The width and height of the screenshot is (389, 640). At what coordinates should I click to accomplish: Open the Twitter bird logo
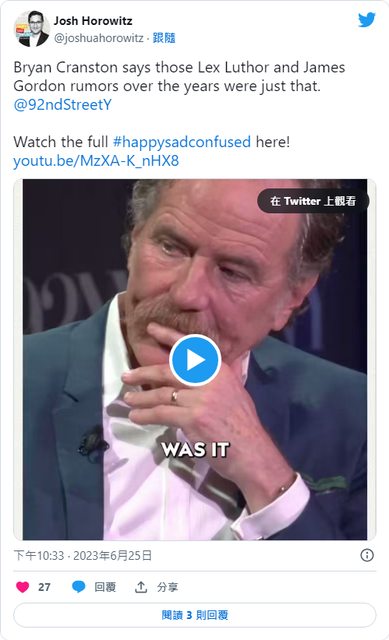pos(366,19)
